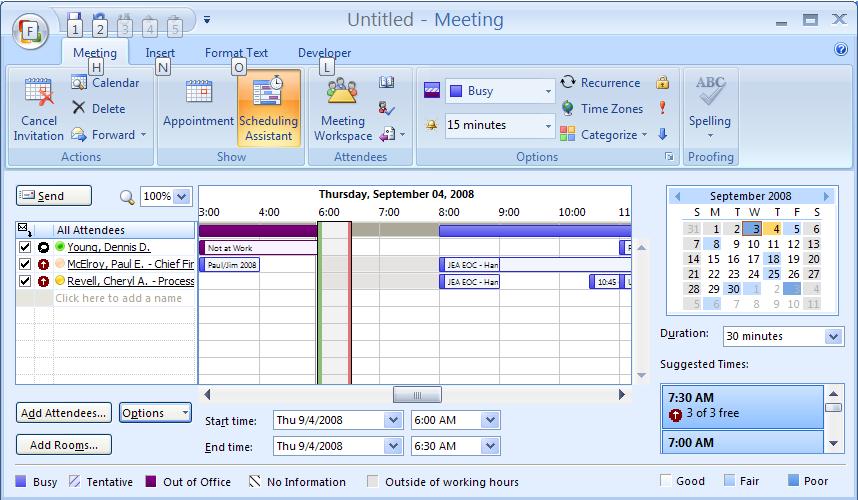
Task: Switch to Appointment view
Action: coord(198,107)
